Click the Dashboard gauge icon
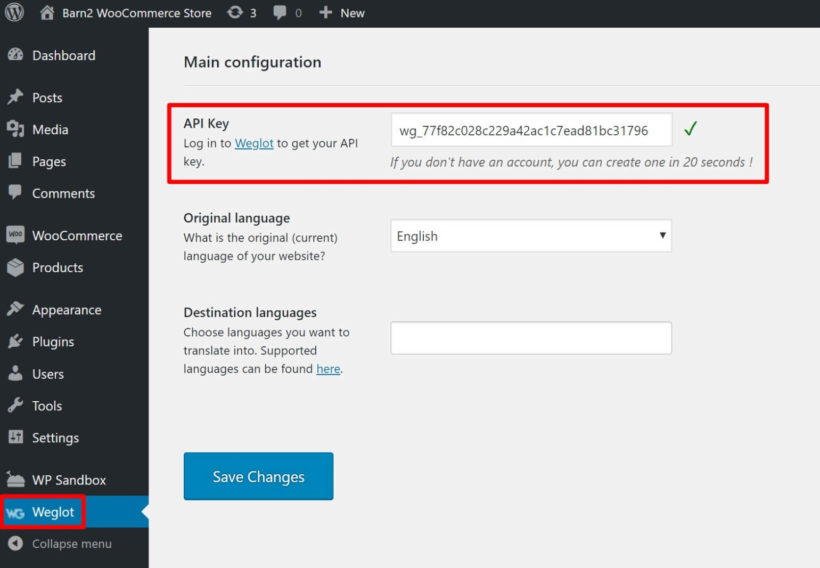The image size is (820, 568). click(x=15, y=56)
